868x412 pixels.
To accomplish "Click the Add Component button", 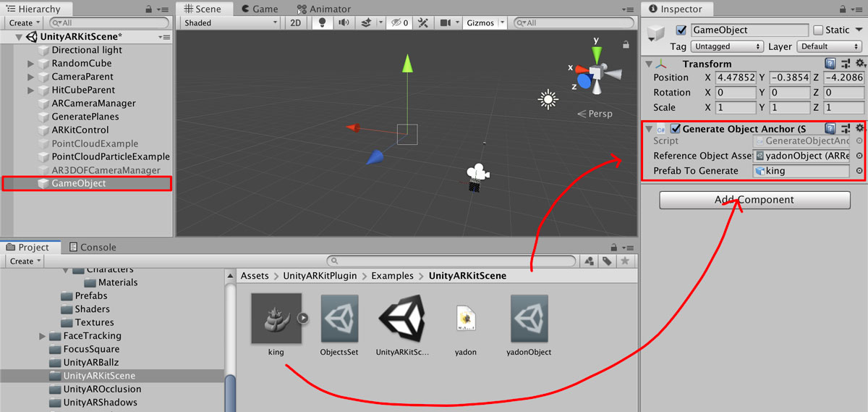I will click(754, 200).
